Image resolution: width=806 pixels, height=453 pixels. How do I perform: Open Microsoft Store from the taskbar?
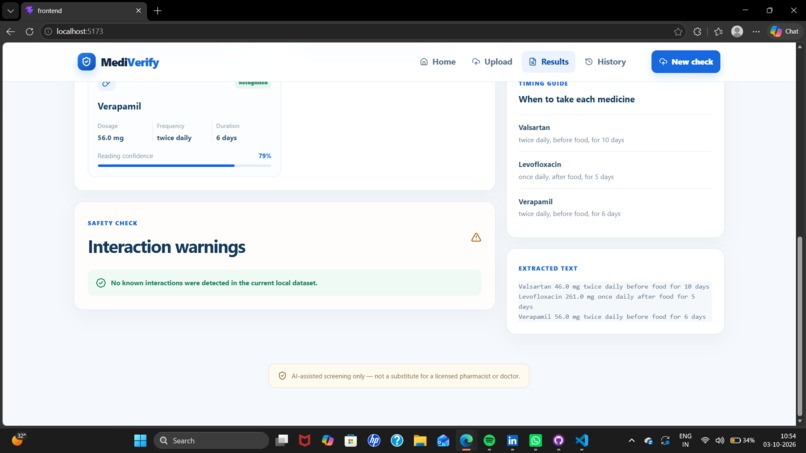[x=351, y=441]
